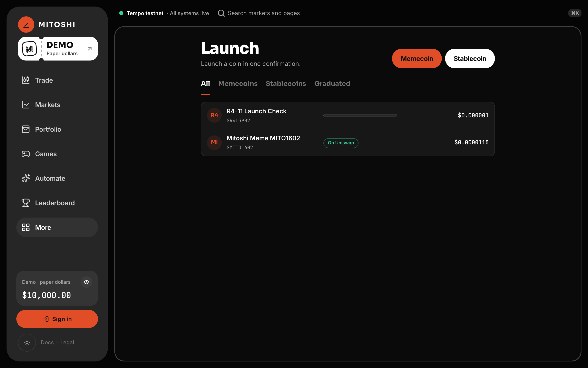Click the $10,000.00 demo balance
Screen dimensions: 588x368
click(x=46, y=295)
